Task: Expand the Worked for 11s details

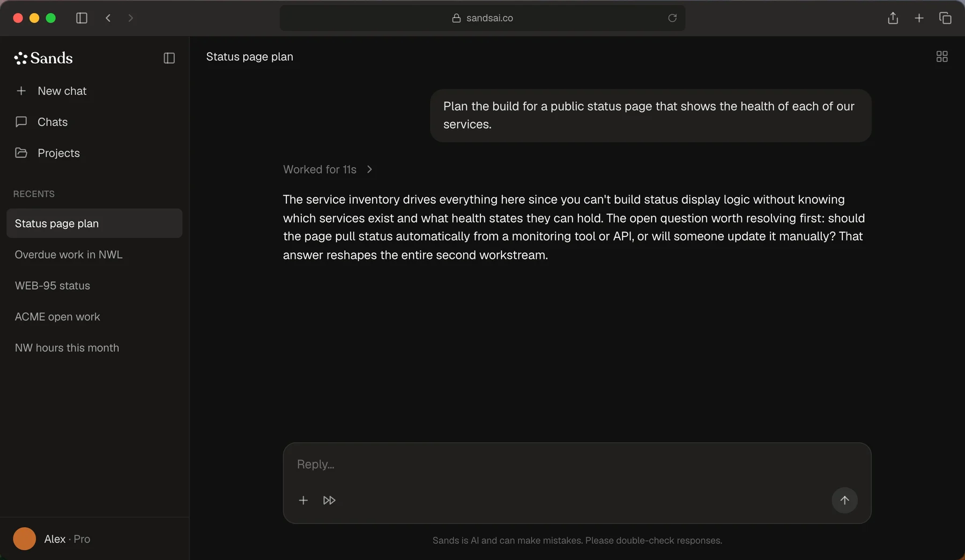Action: click(328, 169)
